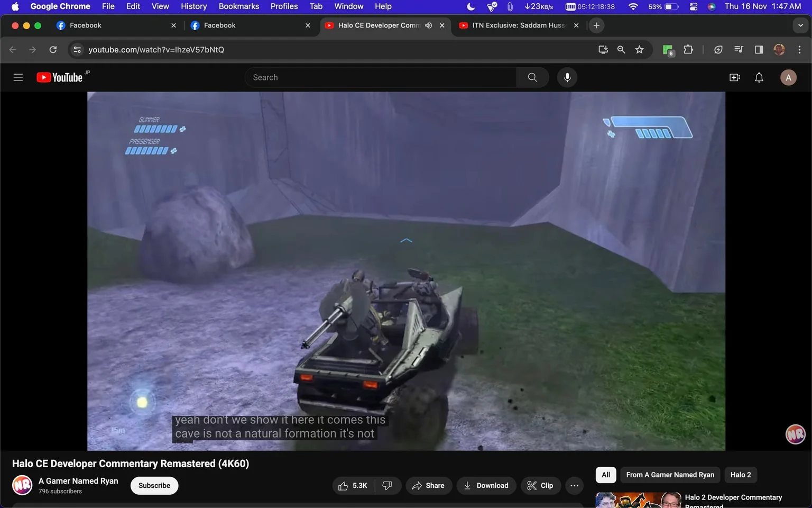Click install app icon in address bar

pyautogui.click(x=603, y=50)
